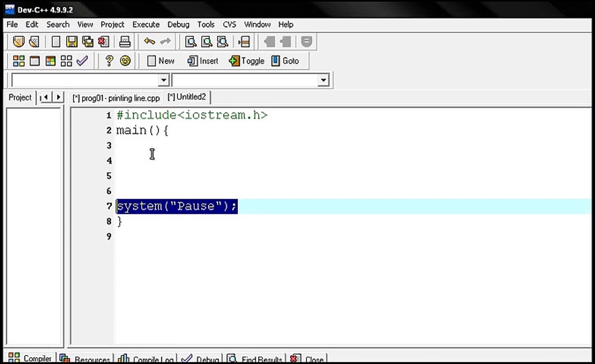Click the grey redo arrow icon
This screenshot has height=364, width=595.
coord(165,41)
